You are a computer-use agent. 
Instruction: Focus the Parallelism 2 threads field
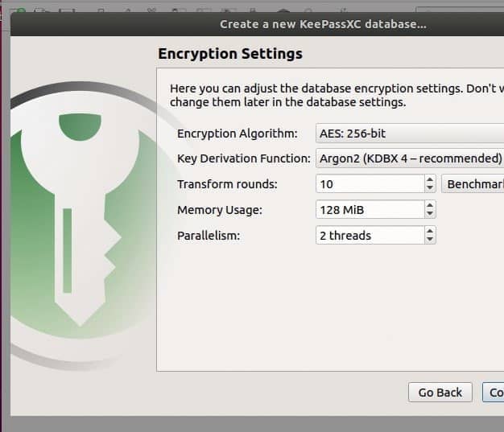[x=370, y=236]
